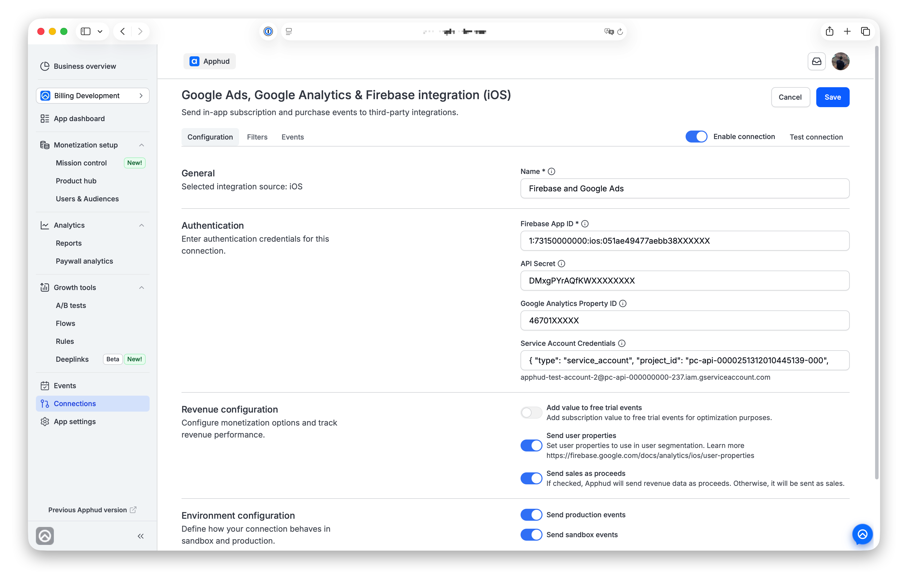Click the Apphud logo at sidebar bottom

click(x=45, y=536)
